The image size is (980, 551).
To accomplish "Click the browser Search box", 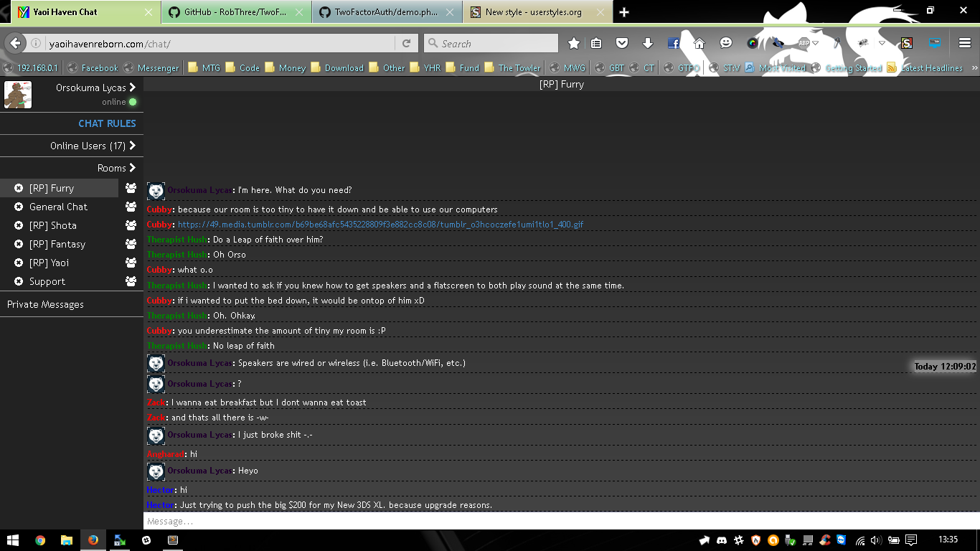I will 491,43.
